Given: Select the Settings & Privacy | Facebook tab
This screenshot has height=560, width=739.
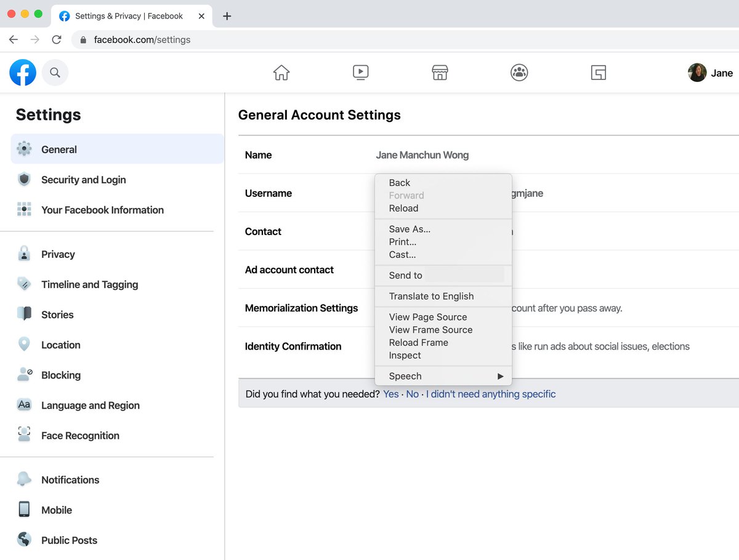Looking at the screenshot, I should (x=131, y=16).
